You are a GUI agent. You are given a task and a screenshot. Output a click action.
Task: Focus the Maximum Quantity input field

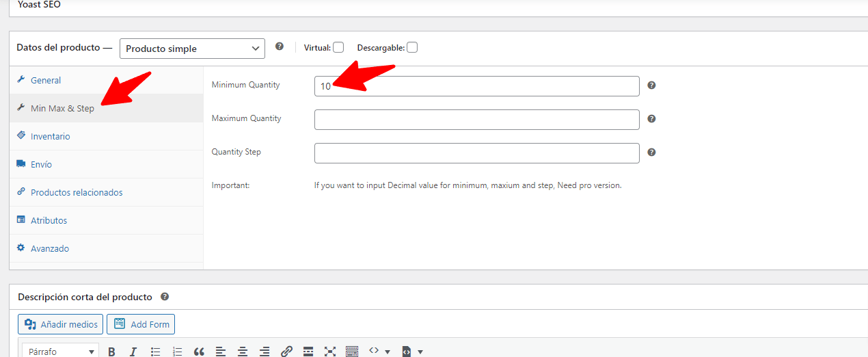[x=477, y=120]
